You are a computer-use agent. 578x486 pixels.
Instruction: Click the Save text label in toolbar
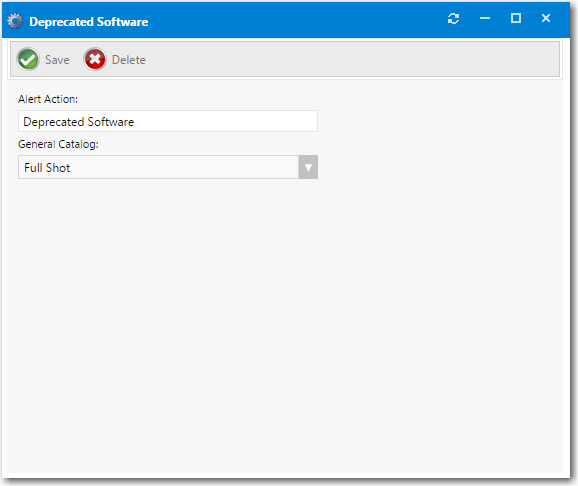click(57, 60)
